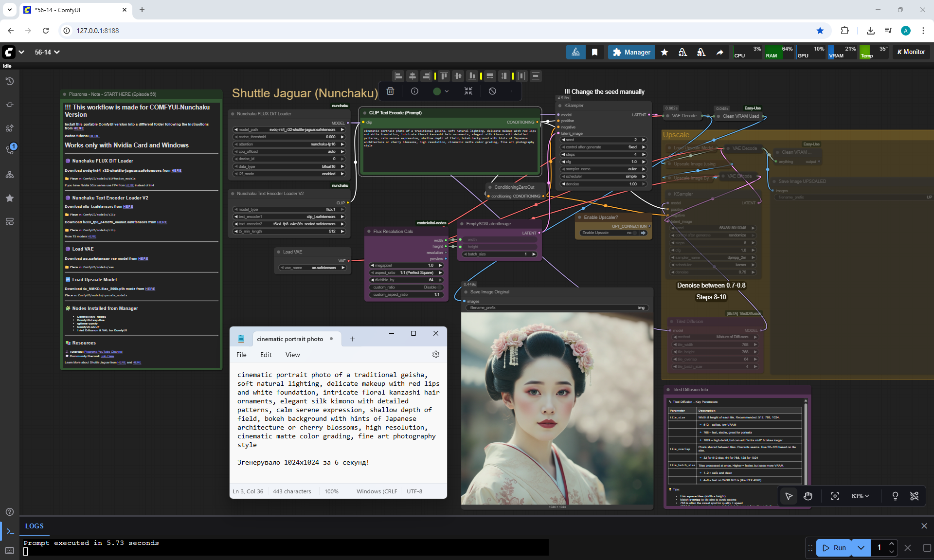Align nodes to left edge
This screenshot has width=934, height=560.
[398, 76]
